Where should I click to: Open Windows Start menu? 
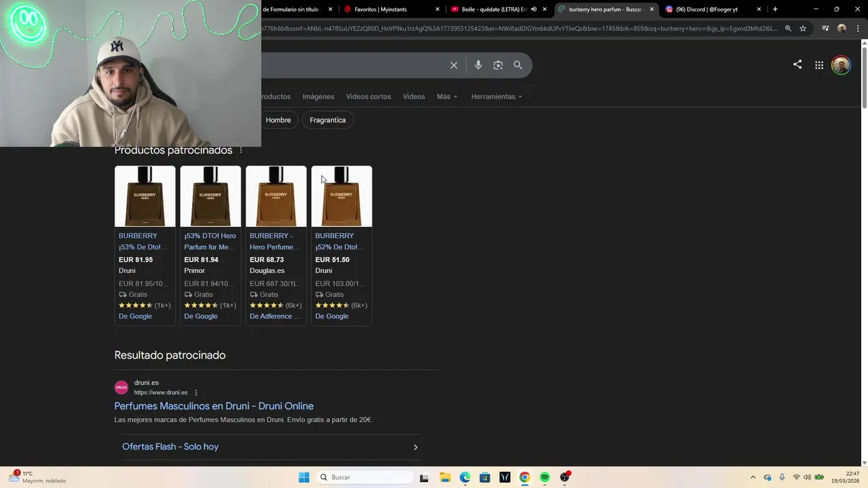[304, 477]
